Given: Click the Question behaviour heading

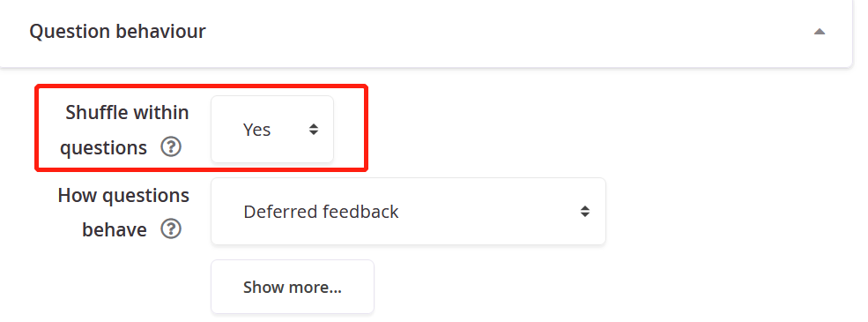Looking at the screenshot, I should coord(117,31).
